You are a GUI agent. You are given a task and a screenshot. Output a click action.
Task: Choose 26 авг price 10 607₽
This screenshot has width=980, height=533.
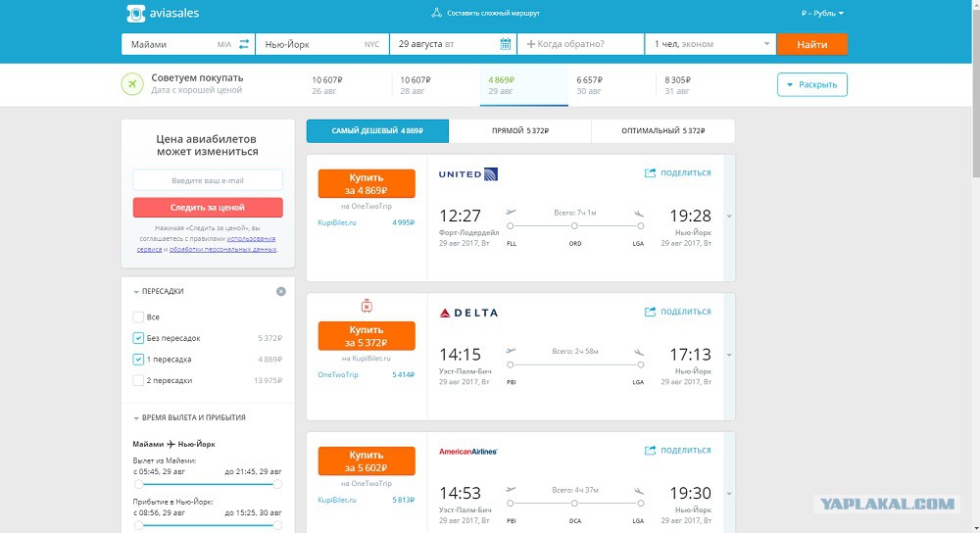tap(327, 85)
